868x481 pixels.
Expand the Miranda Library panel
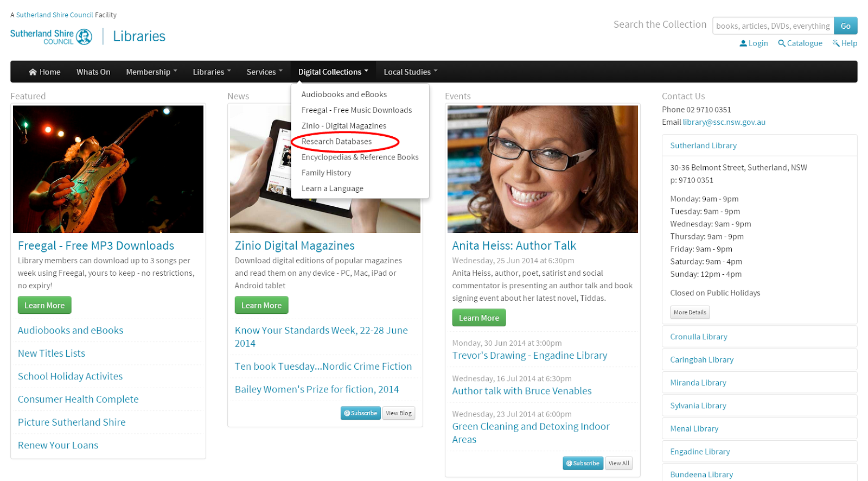click(x=759, y=383)
